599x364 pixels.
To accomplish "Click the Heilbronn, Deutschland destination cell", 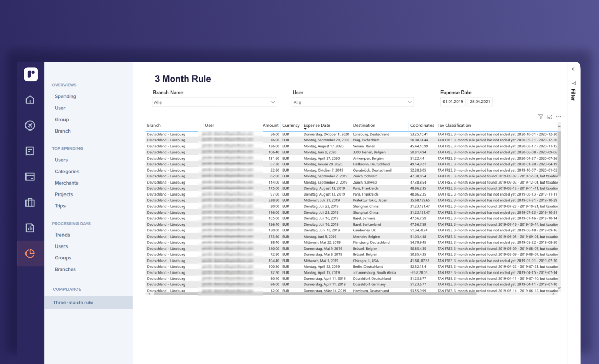I will 371,164.
